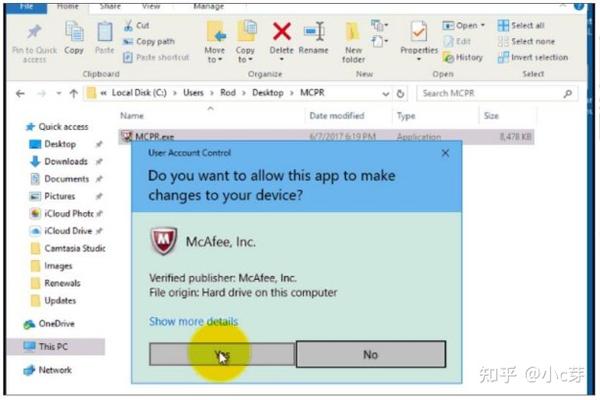
Task: Close the User Account Control dialog
Action: click(x=445, y=153)
